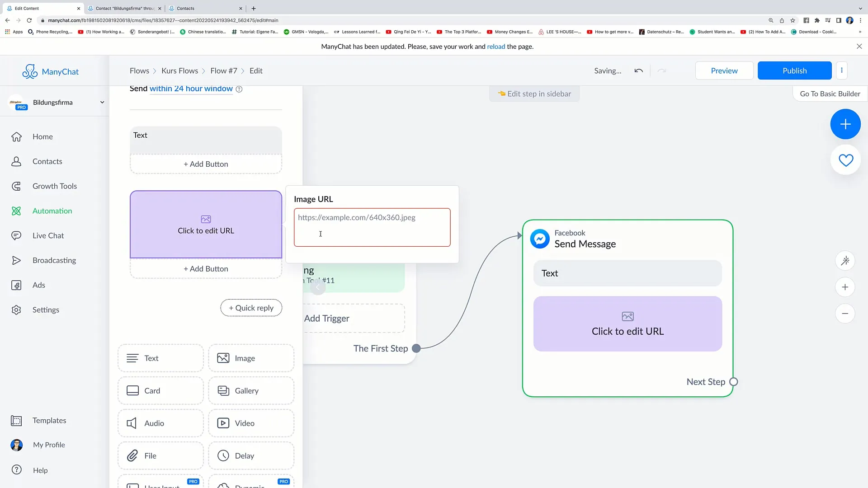The height and width of the screenshot is (488, 868).
Task: Click the zoom out minus icon
Action: click(x=844, y=314)
